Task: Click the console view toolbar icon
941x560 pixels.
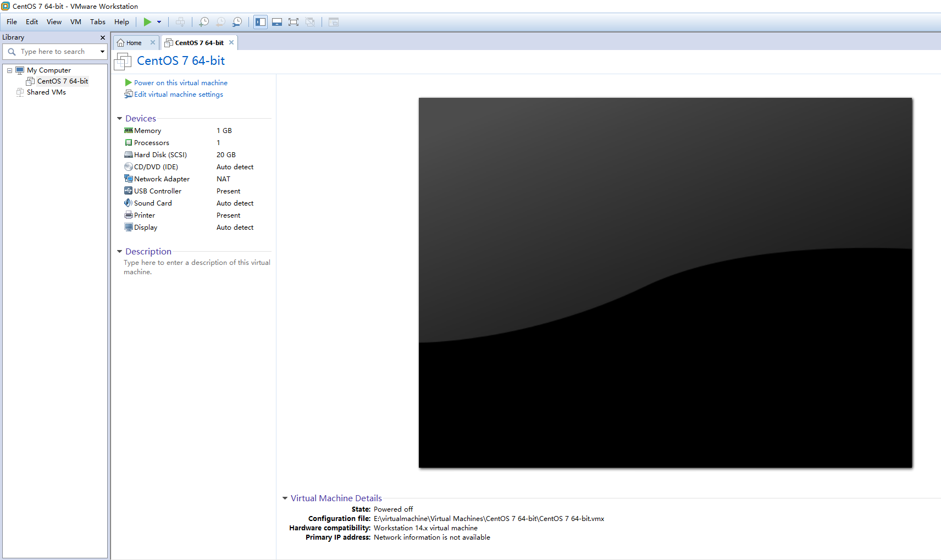Action: 334,22
